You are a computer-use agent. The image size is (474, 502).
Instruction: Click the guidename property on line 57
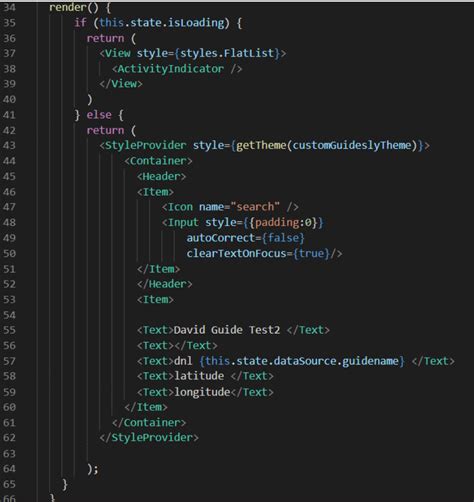(370, 361)
